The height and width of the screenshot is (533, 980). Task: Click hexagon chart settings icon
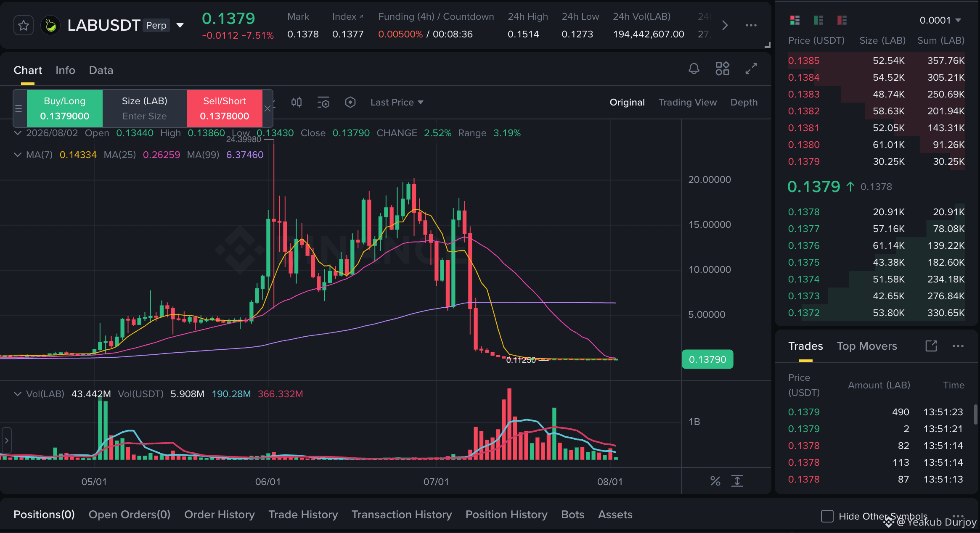click(x=350, y=102)
